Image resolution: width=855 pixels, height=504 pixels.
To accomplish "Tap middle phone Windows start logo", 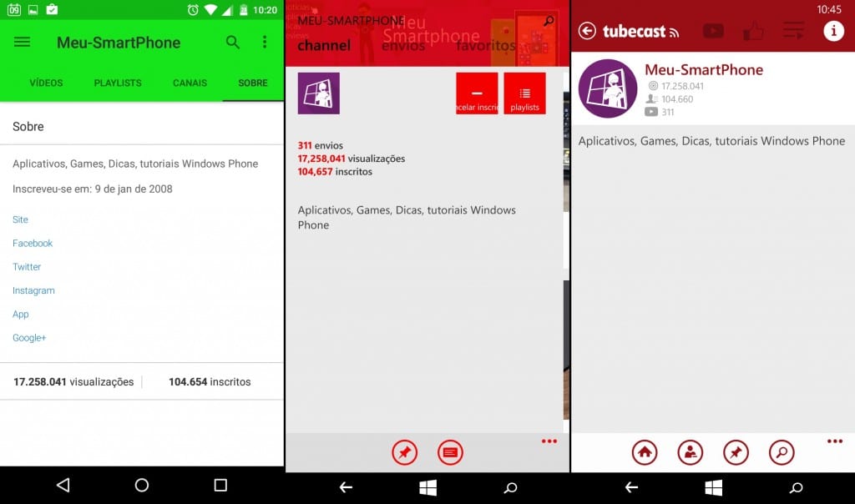I will (428, 487).
